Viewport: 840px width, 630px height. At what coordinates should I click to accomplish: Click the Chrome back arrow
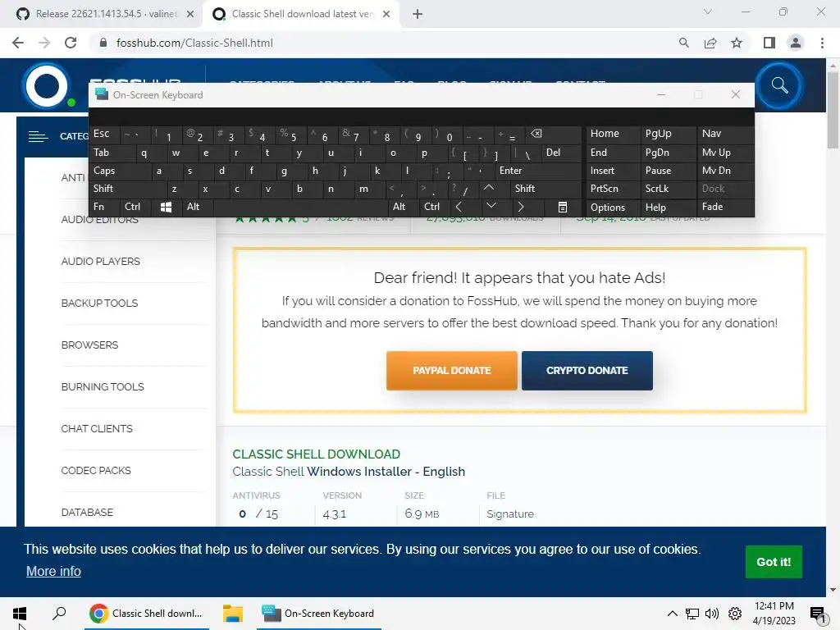pos(18,43)
